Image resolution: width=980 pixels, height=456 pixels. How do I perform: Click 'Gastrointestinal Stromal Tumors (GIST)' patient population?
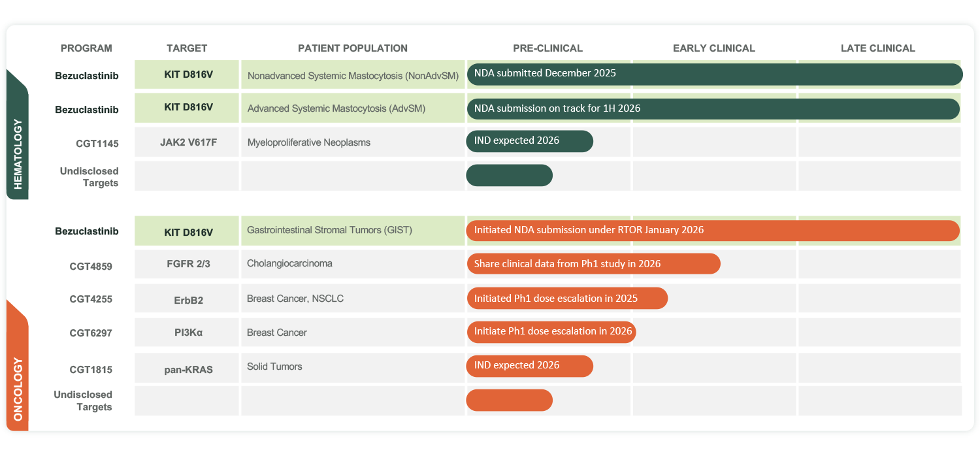pos(329,230)
